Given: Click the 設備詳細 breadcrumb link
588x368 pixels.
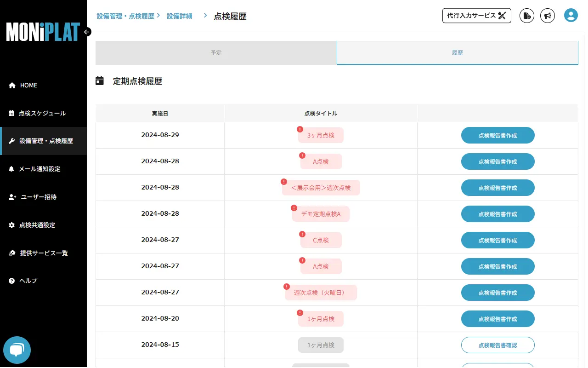Looking at the screenshot, I should coord(179,16).
